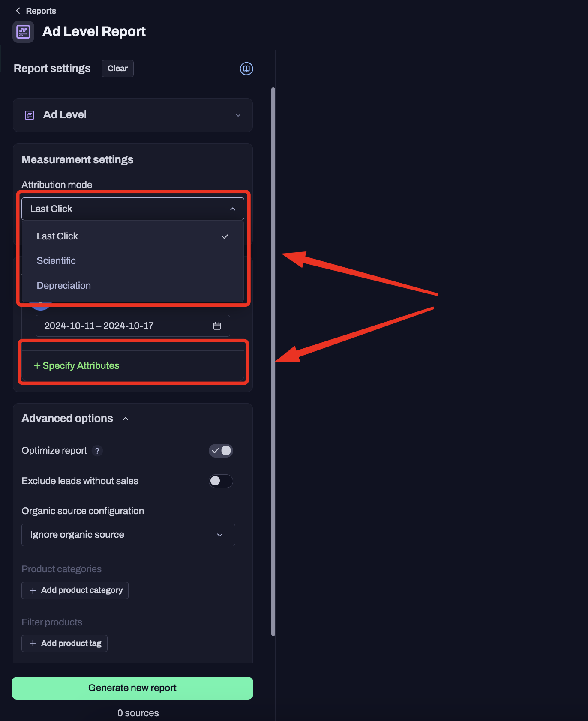Screen dimensions: 588x721
Task: Click the green plus beside Specify Attributes
Action: [x=37, y=365]
